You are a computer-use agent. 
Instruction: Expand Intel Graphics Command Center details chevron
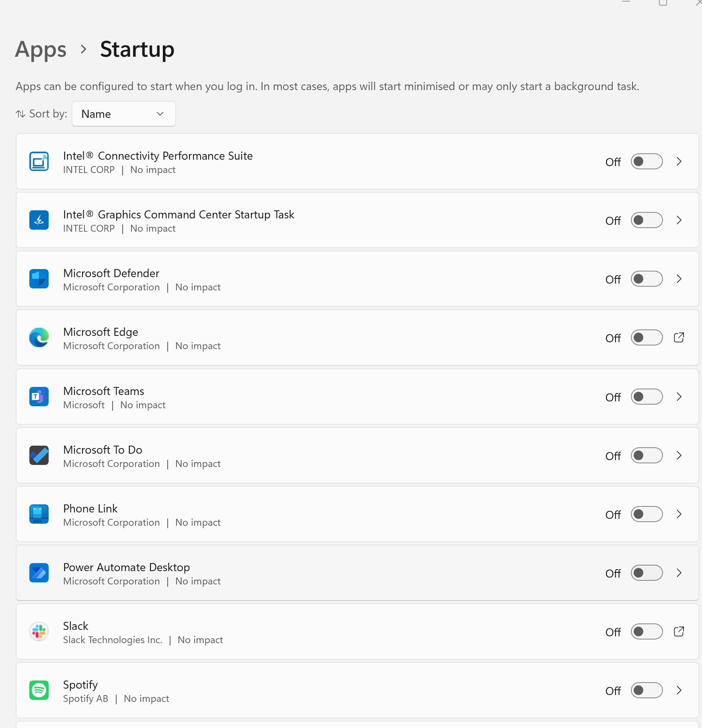pyautogui.click(x=679, y=220)
